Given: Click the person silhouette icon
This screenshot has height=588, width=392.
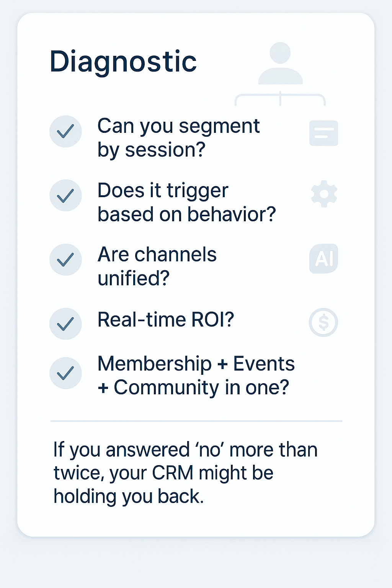Looking at the screenshot, I should point(281,64).
